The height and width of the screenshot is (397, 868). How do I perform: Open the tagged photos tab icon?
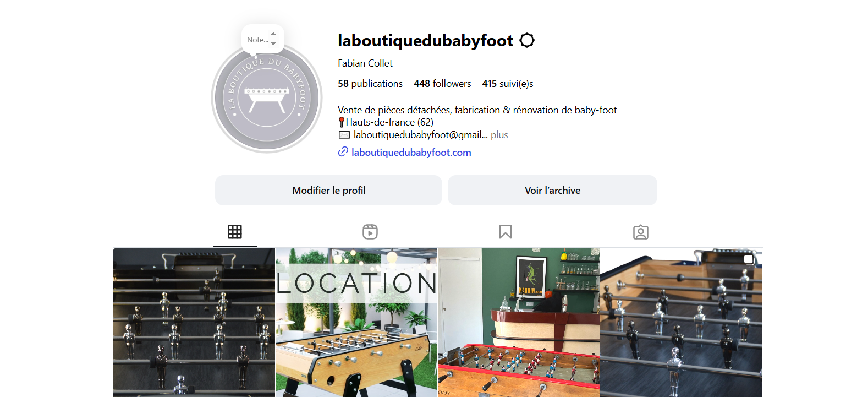pyautogui.click(x=641, y=232)
